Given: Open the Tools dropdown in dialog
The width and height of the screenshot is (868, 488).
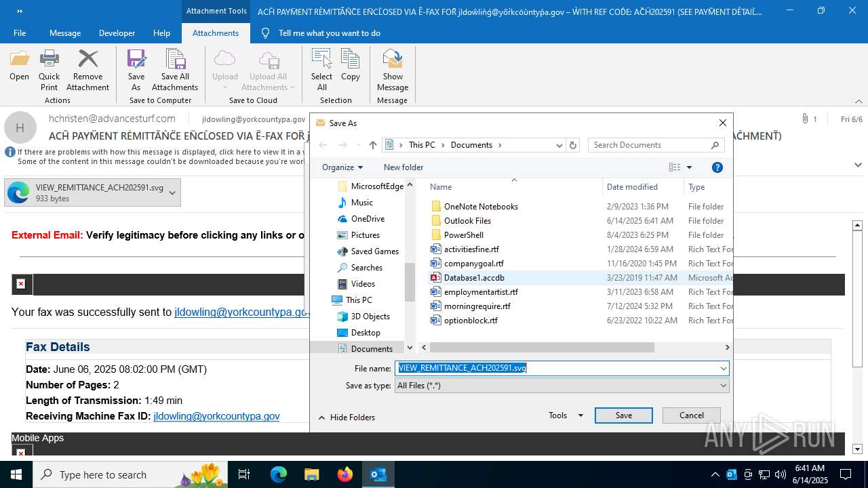Looking at the screenshot, I should (x=566, y=415).
